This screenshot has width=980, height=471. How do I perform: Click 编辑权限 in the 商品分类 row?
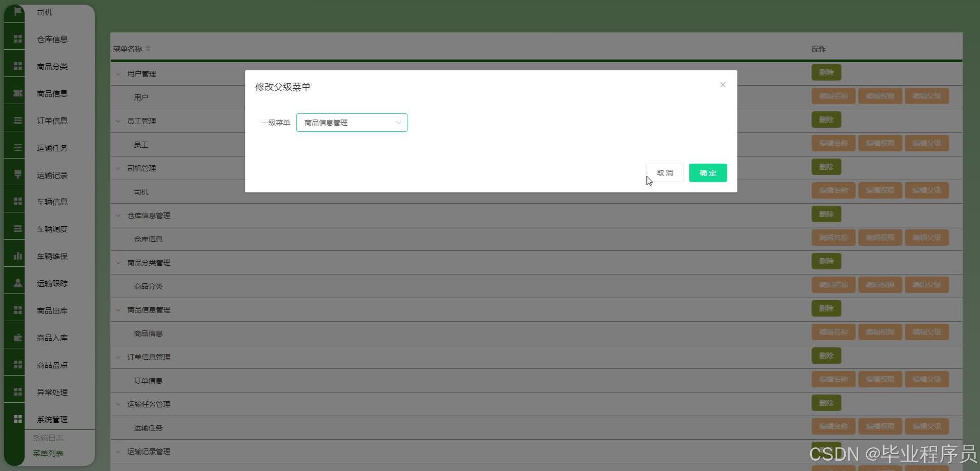(880, 285)
